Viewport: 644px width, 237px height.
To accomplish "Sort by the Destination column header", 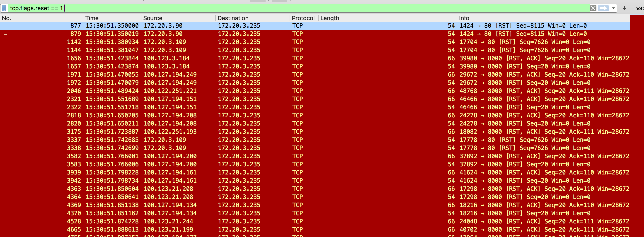I will [253, 18].
